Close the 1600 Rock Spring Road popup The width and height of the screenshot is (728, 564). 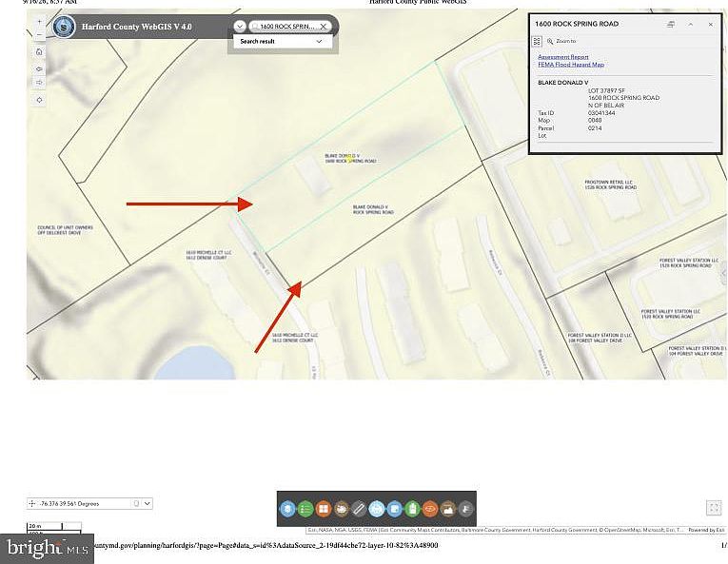(x=710, y=24)
